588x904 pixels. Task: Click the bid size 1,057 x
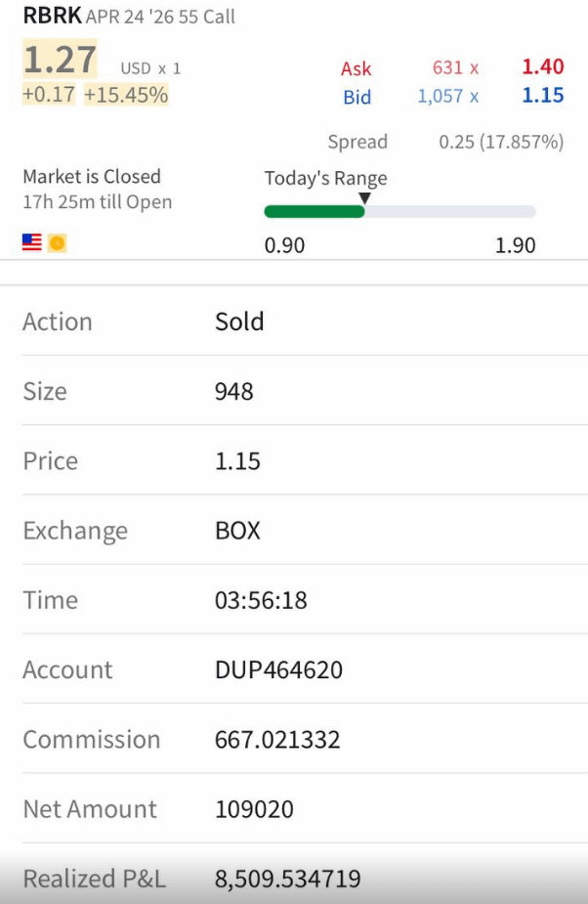coord(447,96)
